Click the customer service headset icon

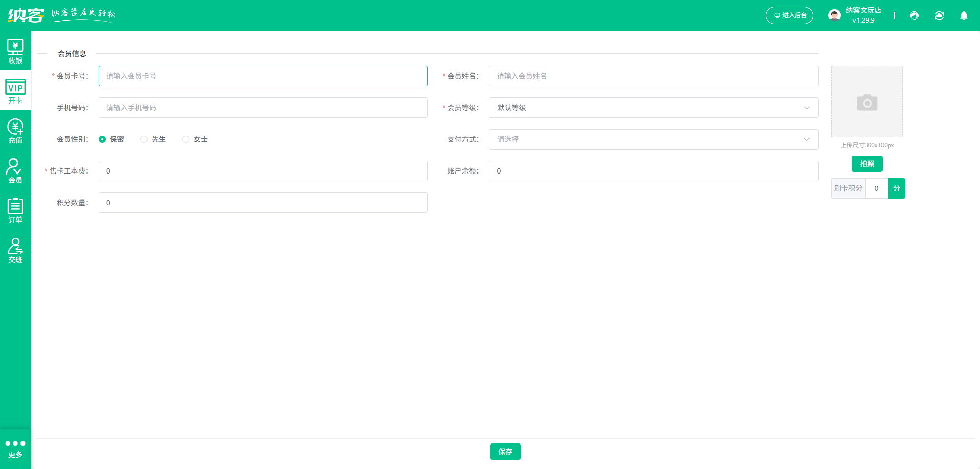[914, 16]
